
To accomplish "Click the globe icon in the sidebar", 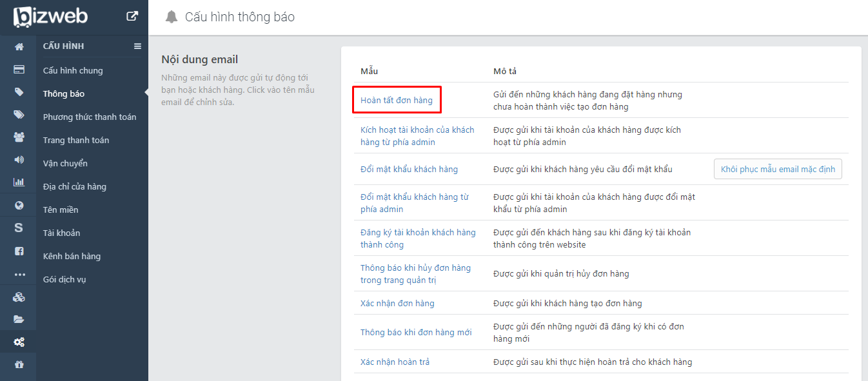I will click(19, 204).
